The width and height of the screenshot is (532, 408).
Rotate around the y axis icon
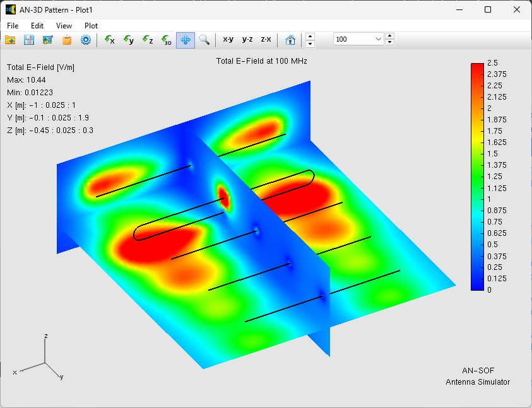pyautogui.click(x=129, y=40)
